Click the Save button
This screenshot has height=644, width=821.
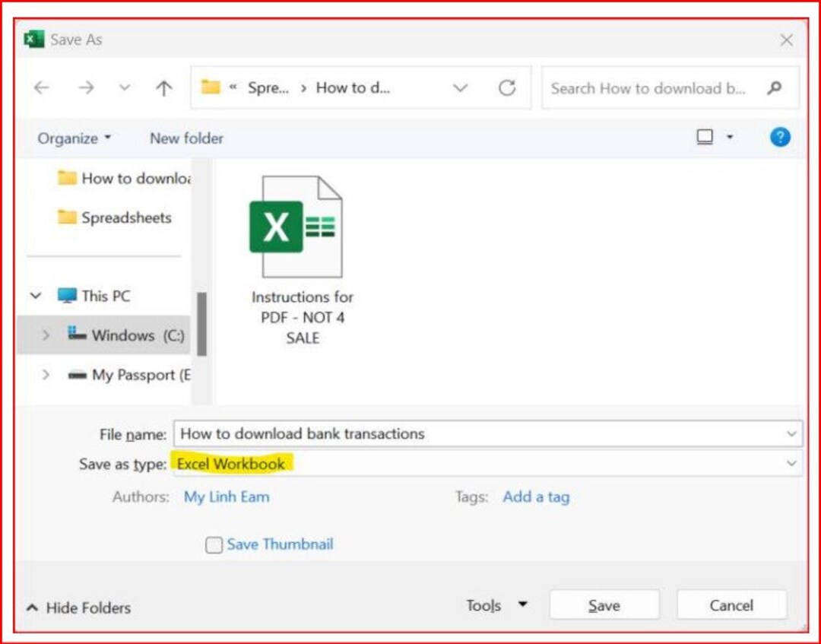(x=604, y=604)
